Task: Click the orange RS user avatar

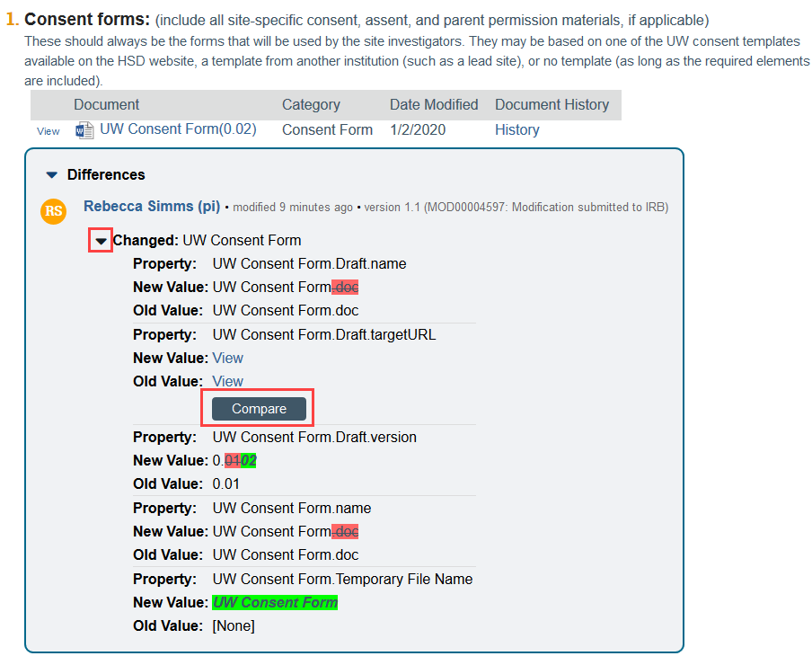Action: [54, 211]
